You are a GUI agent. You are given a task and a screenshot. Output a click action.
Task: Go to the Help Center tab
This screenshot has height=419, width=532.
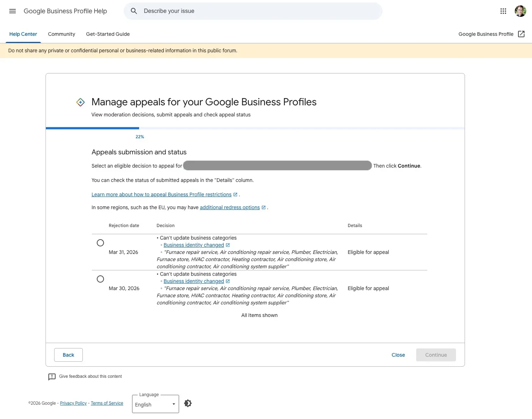coord(23,34)
